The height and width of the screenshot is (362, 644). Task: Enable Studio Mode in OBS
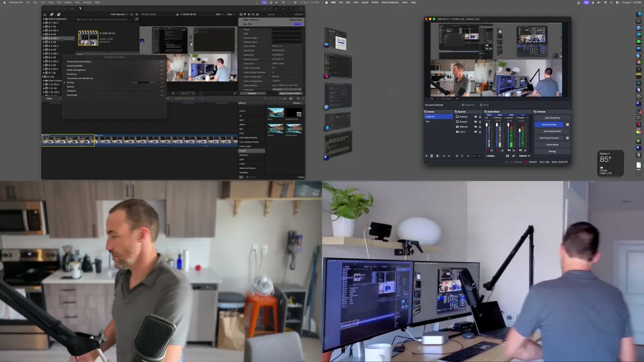point(552,144)
